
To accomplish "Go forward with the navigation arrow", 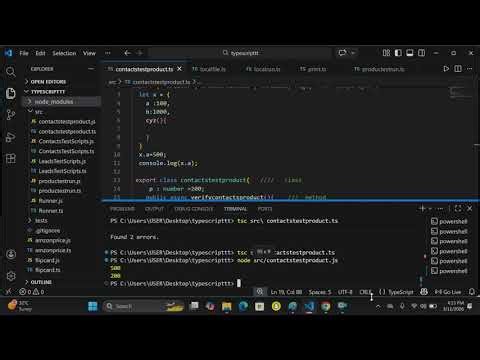I will 140,53.
